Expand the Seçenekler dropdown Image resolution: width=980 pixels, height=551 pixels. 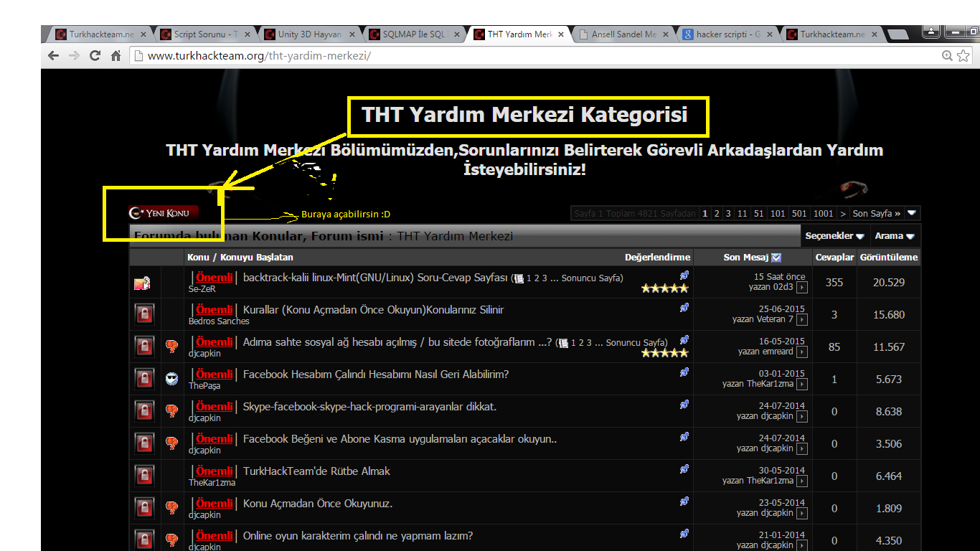[x=834, y=236]
